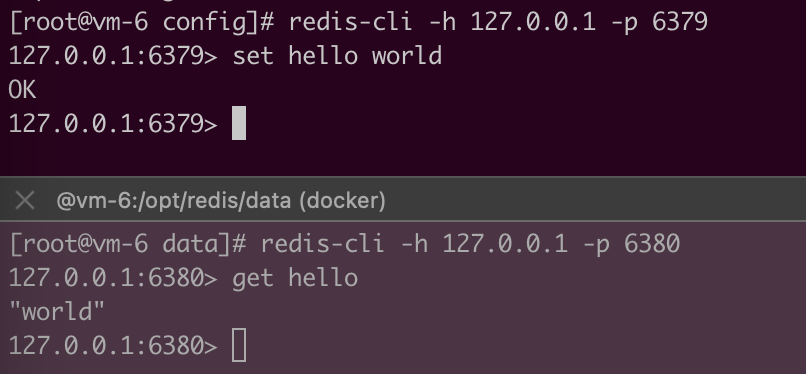Click the "set hello world" command line

pos(337,55)
